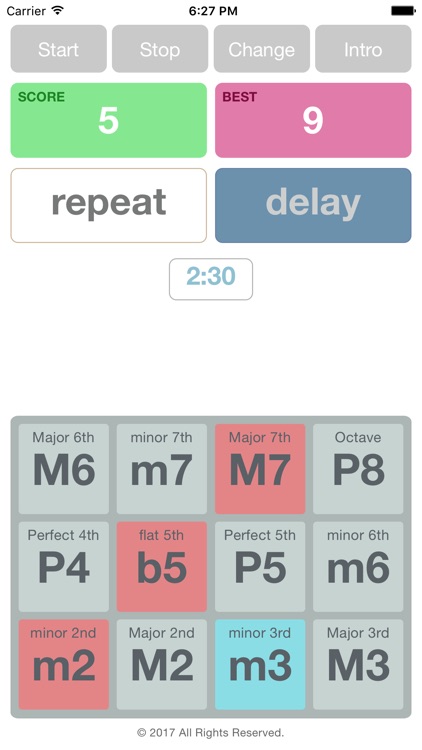422x750 pixels.
Task: Choose the Major 2nd (M2) tile
Action: coord(162,664)
